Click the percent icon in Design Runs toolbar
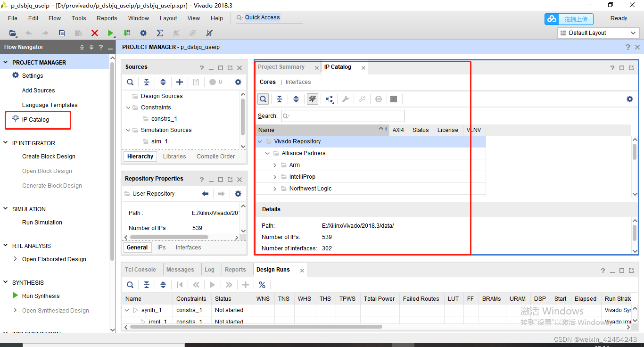This screenshot has height=347, width=644. tap(262, 285)
